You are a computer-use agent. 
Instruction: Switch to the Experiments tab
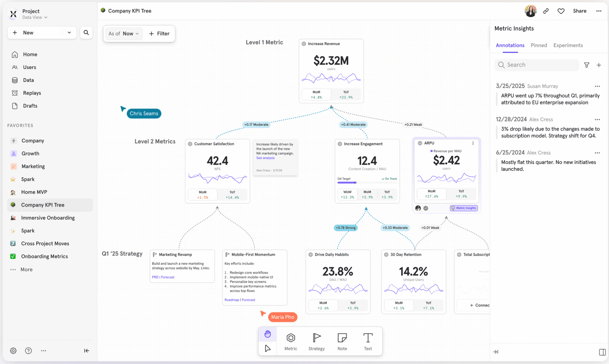pos(568,45)
